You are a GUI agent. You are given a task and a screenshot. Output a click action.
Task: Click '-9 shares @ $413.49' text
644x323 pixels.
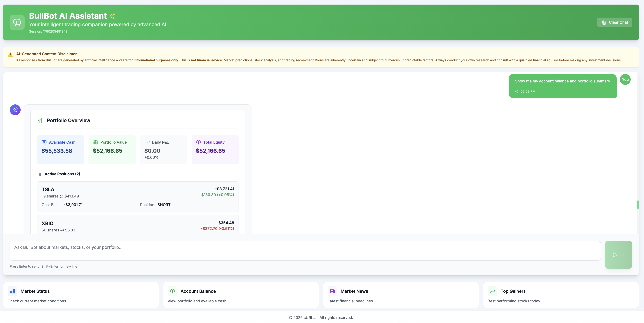[60, 196]
